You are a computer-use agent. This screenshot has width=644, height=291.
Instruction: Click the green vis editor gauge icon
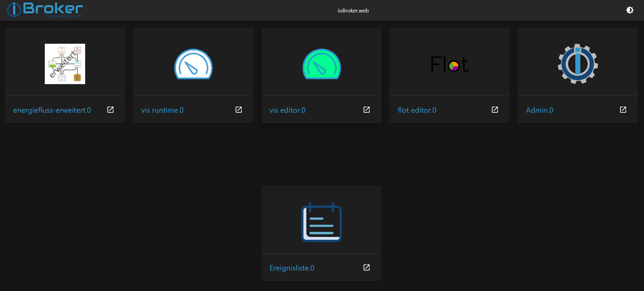pos(321,64)
